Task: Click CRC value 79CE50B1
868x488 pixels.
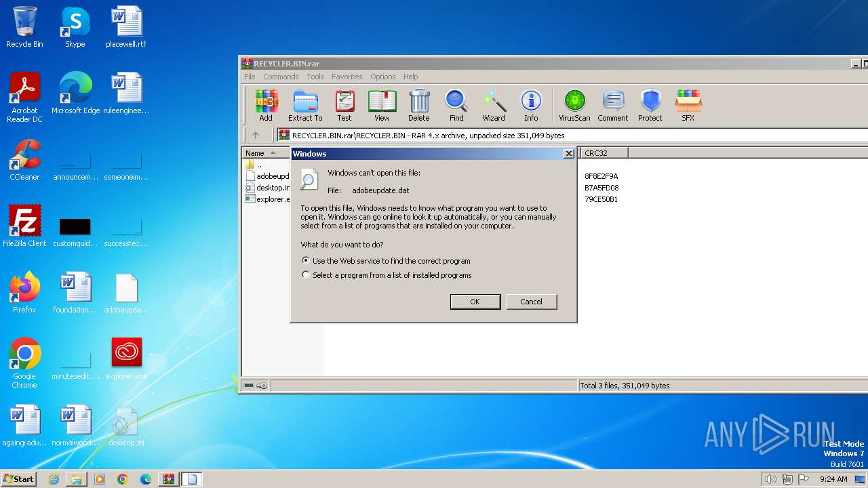Action: 601,199
